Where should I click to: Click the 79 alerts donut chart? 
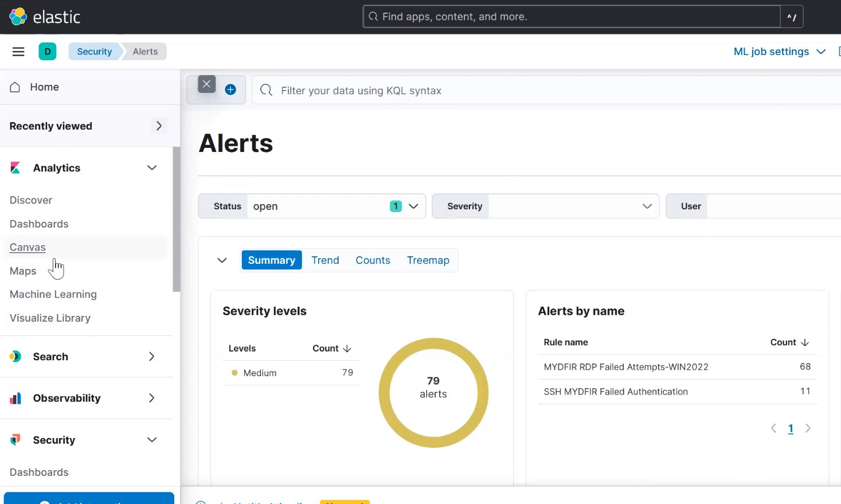pyautogui.click(x=433, y=393)
